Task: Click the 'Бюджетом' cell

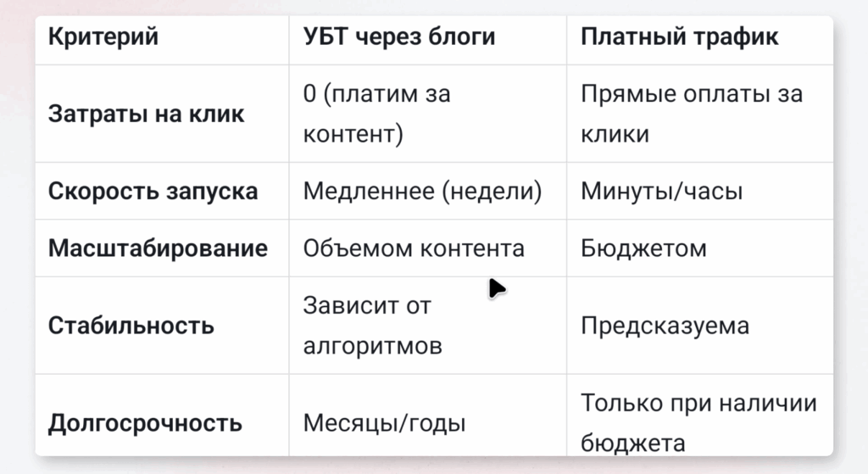Action: tap(643, 248)
